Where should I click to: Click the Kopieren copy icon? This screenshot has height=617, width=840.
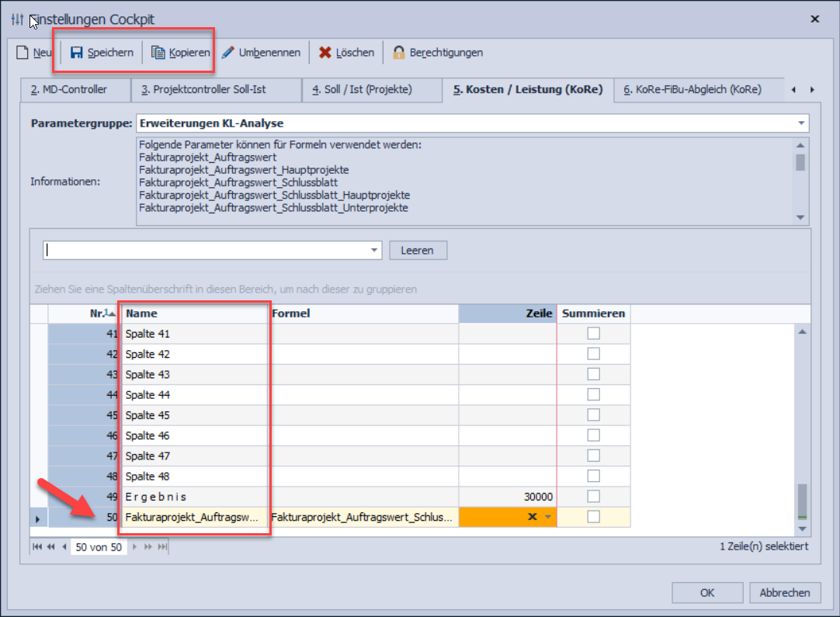point(158,53)
